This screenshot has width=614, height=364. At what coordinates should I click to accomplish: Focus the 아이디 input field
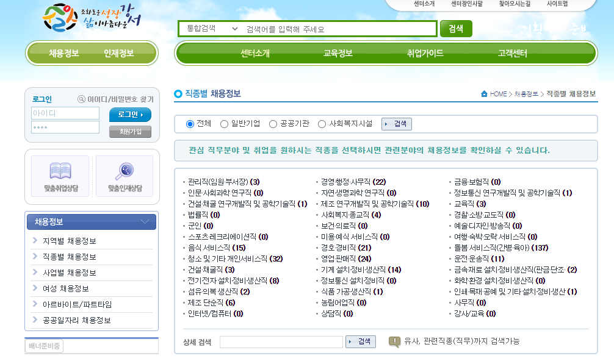click(65, 113)
